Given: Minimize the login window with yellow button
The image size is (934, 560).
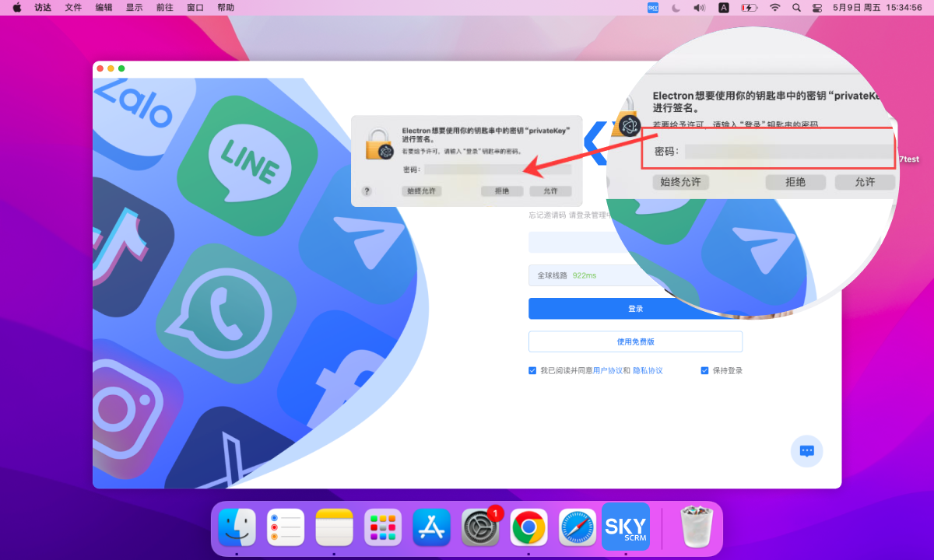Looking at the screenshot, I should click(x=111, y=68).
